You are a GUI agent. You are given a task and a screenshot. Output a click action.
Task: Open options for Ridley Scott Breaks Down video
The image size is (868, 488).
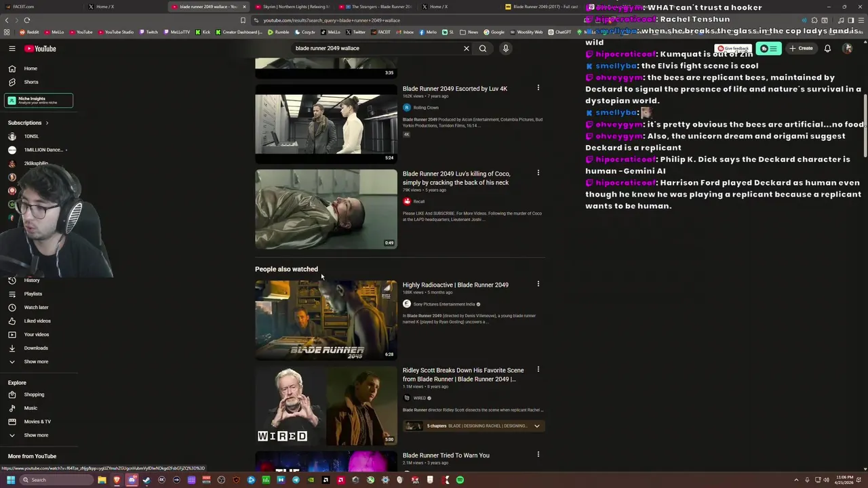pyautogui.click(x=538, y=369)
